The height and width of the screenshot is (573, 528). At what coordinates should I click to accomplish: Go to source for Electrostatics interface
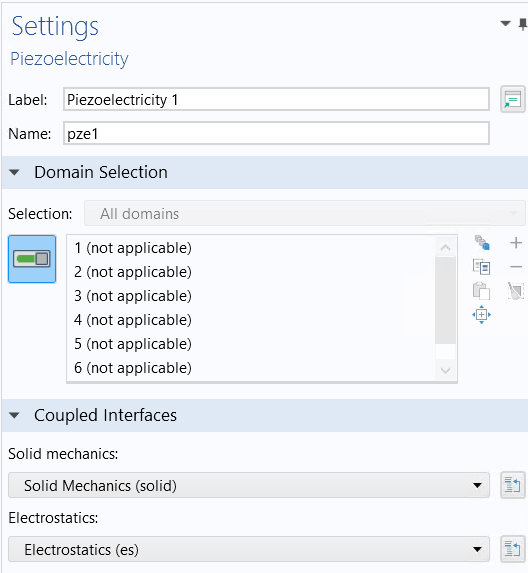tap(513, 549)
